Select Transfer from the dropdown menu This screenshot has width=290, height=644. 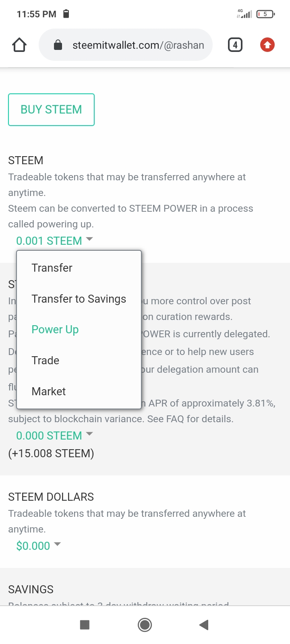(x=52, y=268)
